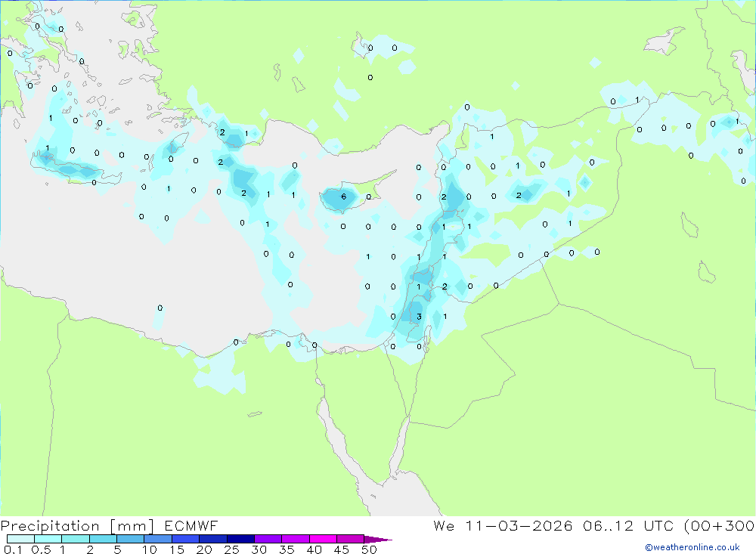This screenshot has width=756, height=554.
Task: Click the "Precipitation [mm]" title text
Action: 77,526
